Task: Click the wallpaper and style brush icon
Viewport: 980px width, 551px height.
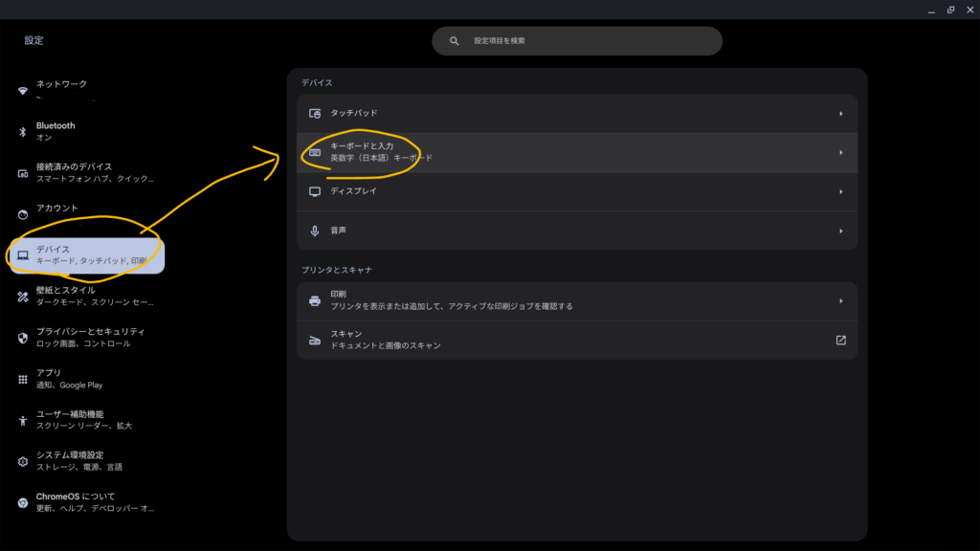Action: [23, 297]
